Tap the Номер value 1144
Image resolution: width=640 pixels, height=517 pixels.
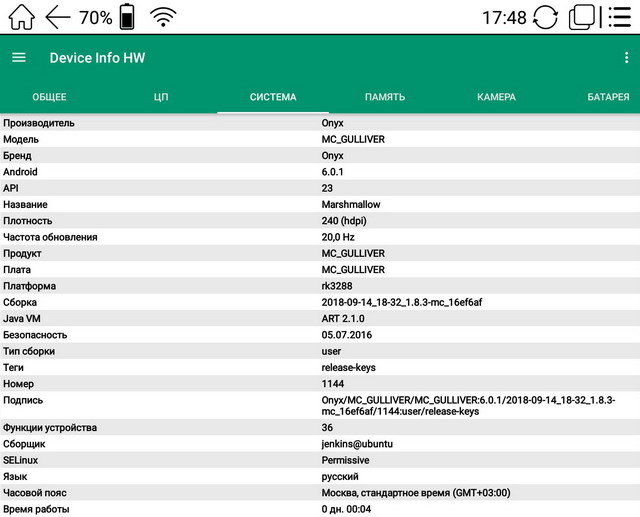pyautogui.click(x=333, y=384)
